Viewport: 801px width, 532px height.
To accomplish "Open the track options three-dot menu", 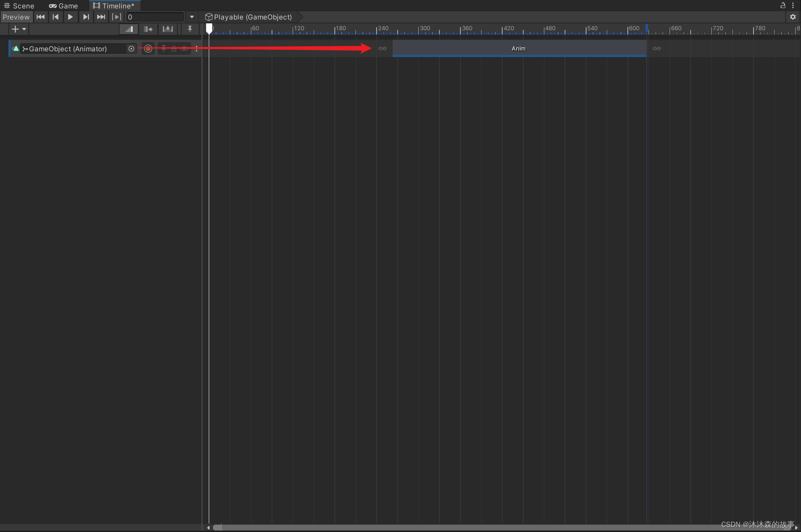I will [197, 49].
